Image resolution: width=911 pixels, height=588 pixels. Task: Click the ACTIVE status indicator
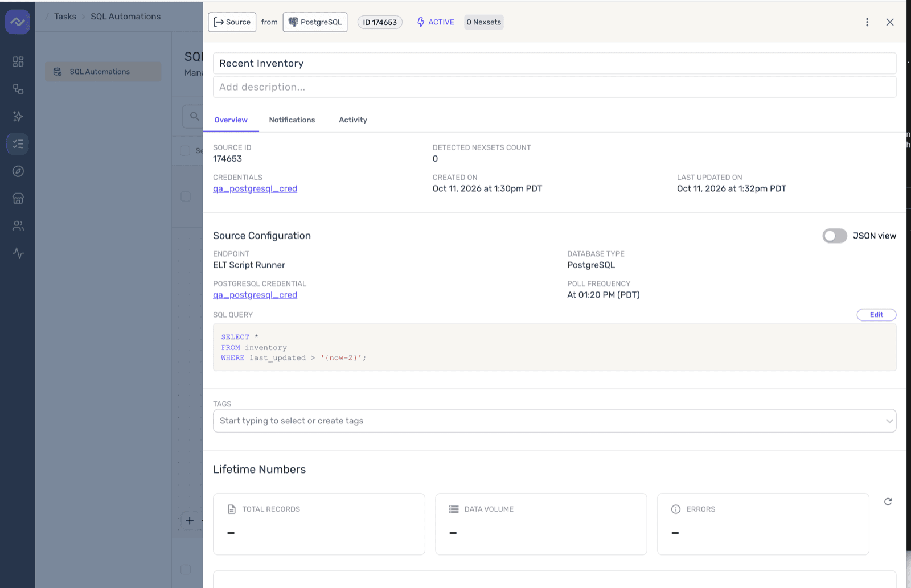point(436,22)
